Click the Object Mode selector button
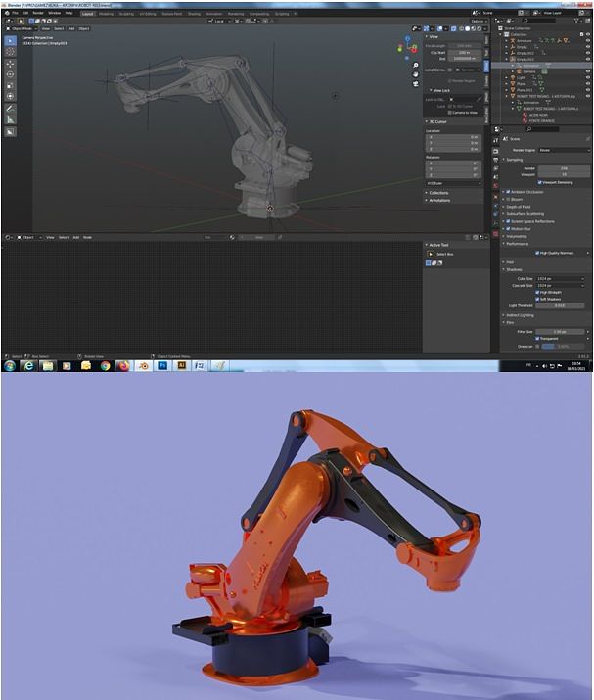This screenshot has width=594, height=700. 23,28
